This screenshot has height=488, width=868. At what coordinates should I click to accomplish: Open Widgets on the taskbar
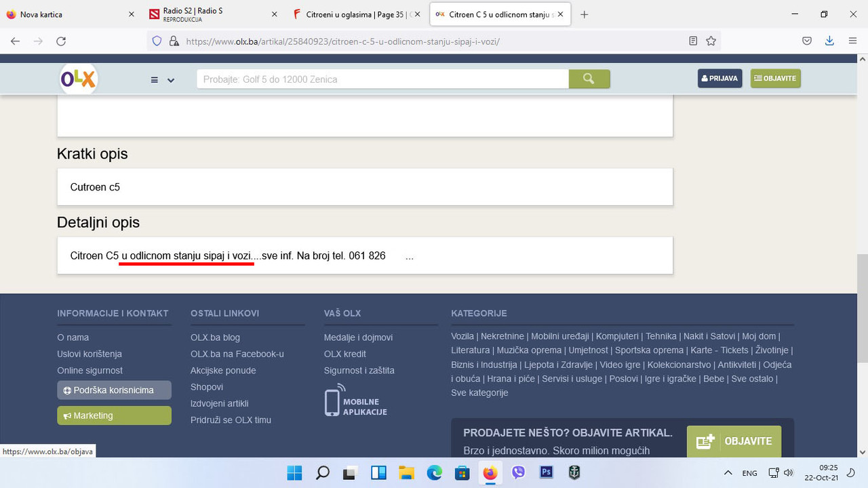click(x=378, y=472)
